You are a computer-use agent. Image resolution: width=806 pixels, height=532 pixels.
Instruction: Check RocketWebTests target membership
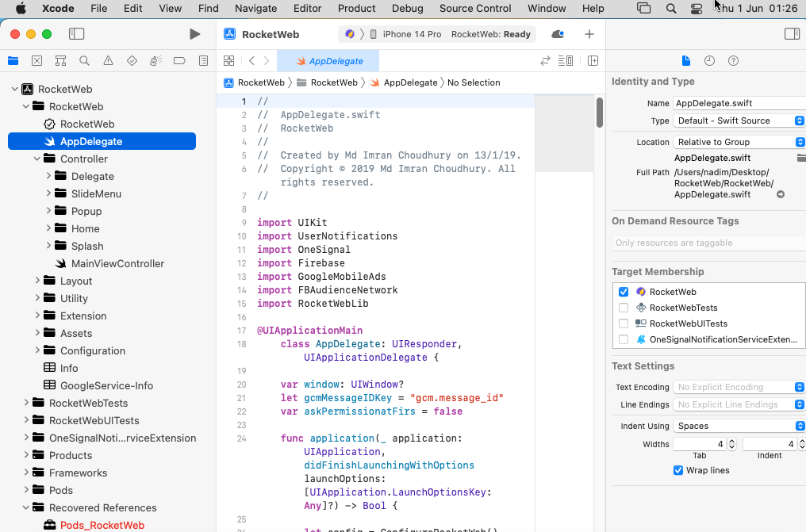[624, 308]
